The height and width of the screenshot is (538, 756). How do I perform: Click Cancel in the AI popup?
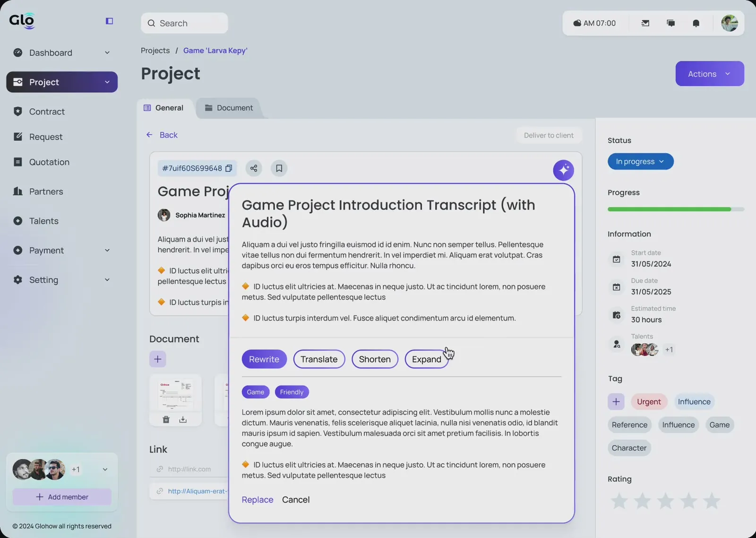coord(296,500)
